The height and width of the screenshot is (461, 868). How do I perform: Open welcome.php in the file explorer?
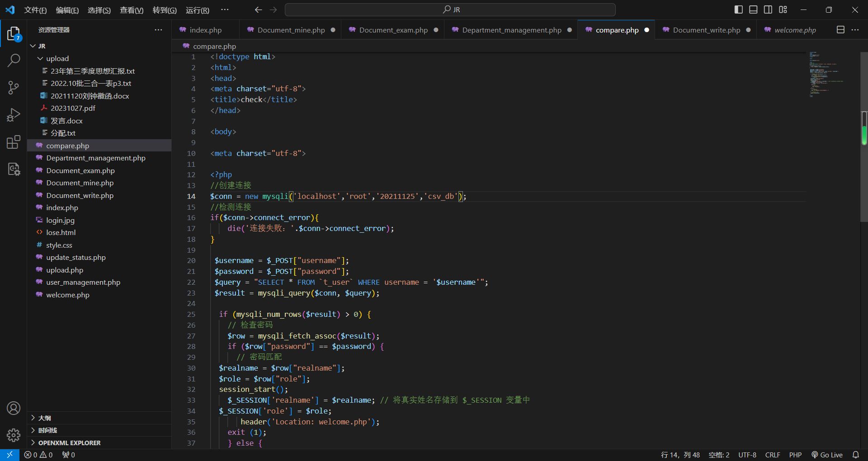click(x=68, y=295)
